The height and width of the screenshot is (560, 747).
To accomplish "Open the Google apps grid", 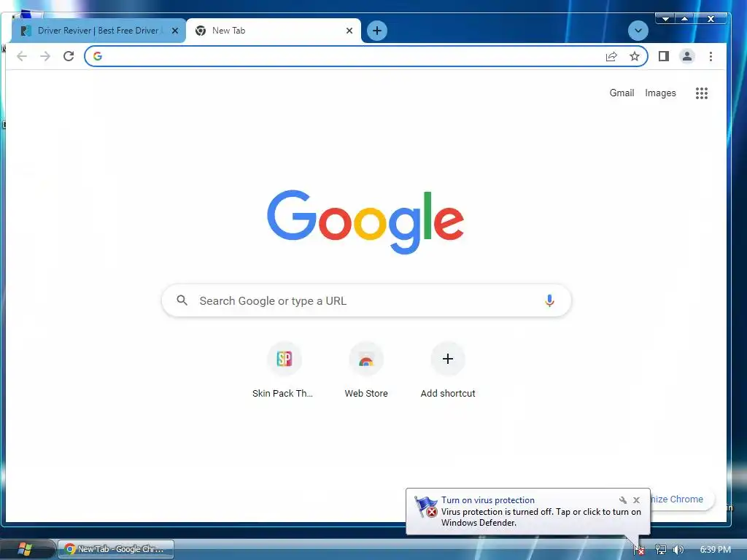I will [701, 93].
